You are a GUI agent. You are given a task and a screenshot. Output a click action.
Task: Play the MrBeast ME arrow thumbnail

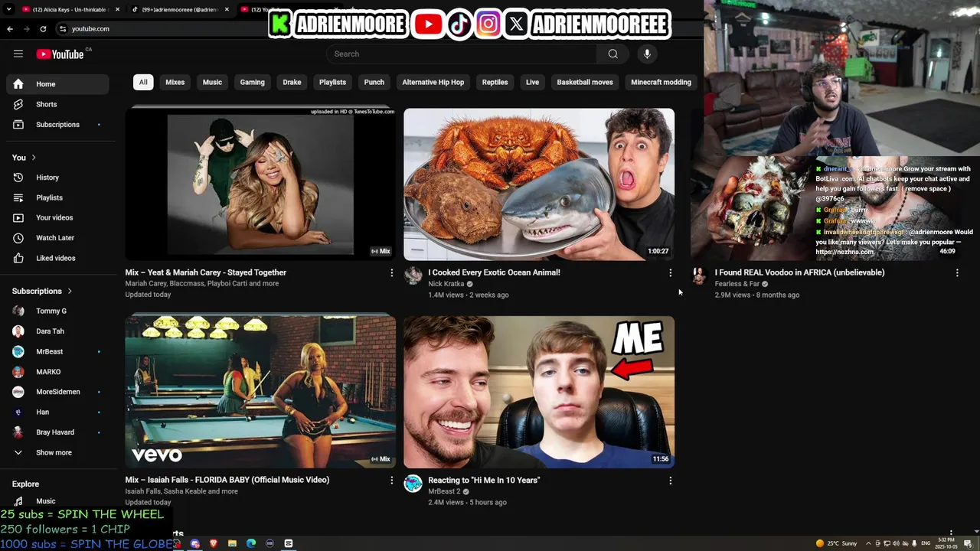pyautogui.click(x=539, y=392)
